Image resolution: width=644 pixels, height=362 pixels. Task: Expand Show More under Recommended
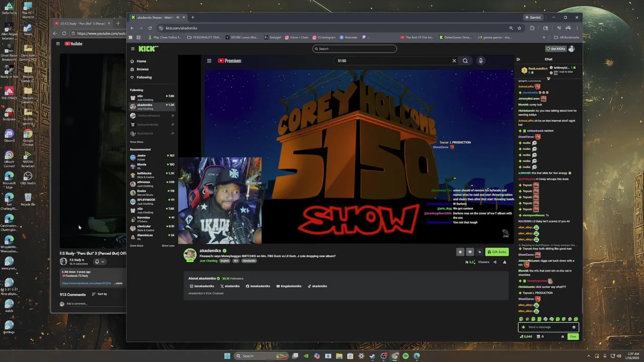coord(136,246)
